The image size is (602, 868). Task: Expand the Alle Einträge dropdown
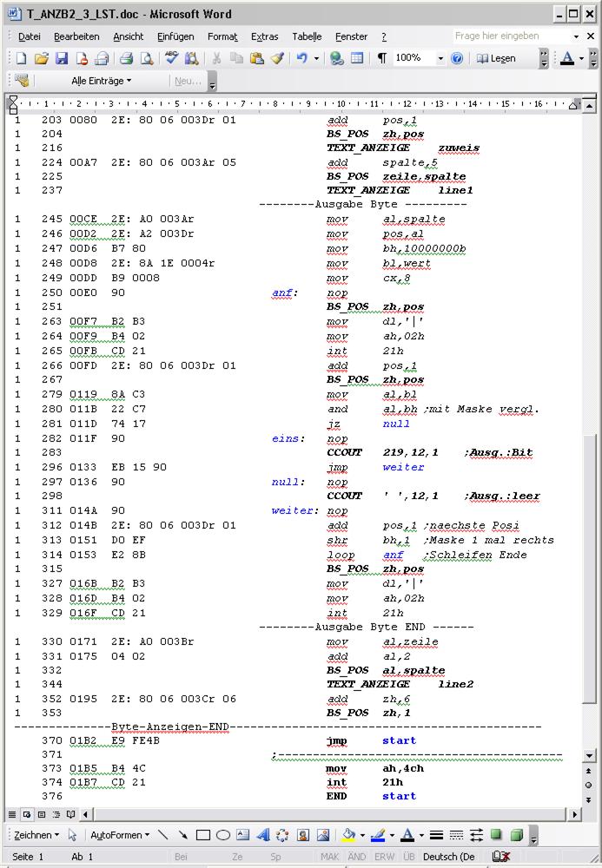[102, 81]
